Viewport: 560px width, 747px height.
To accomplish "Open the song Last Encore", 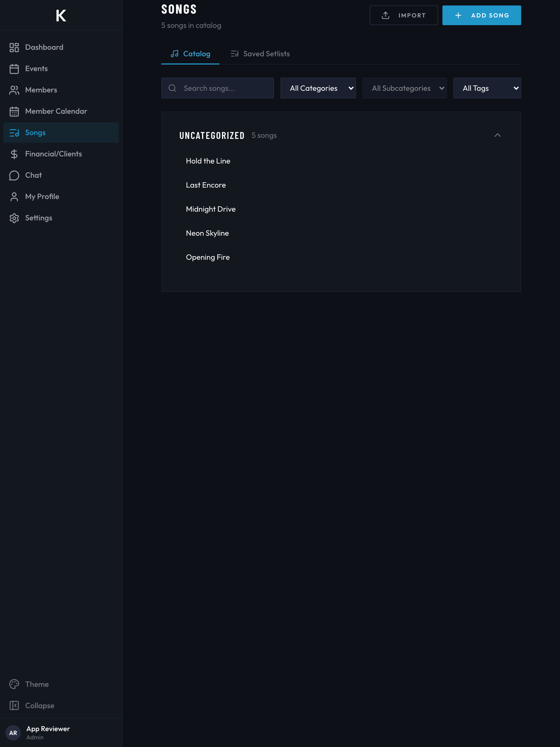I will pyautogui.click(x=206, y=185).
